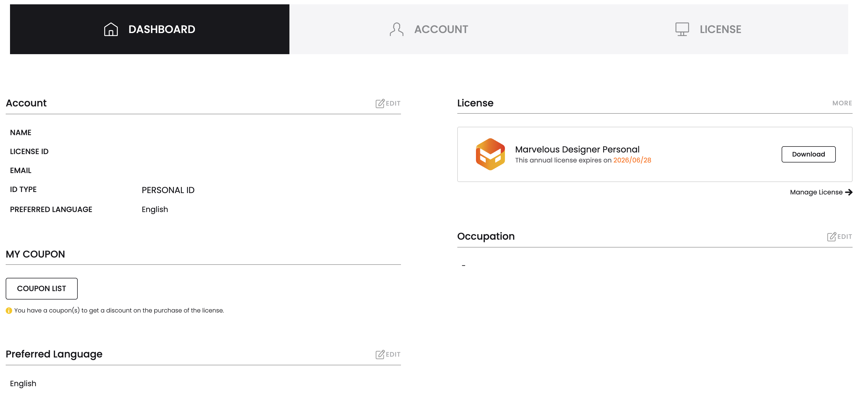
Task: Click the License section heading
Action: click(x=475, y=103)
